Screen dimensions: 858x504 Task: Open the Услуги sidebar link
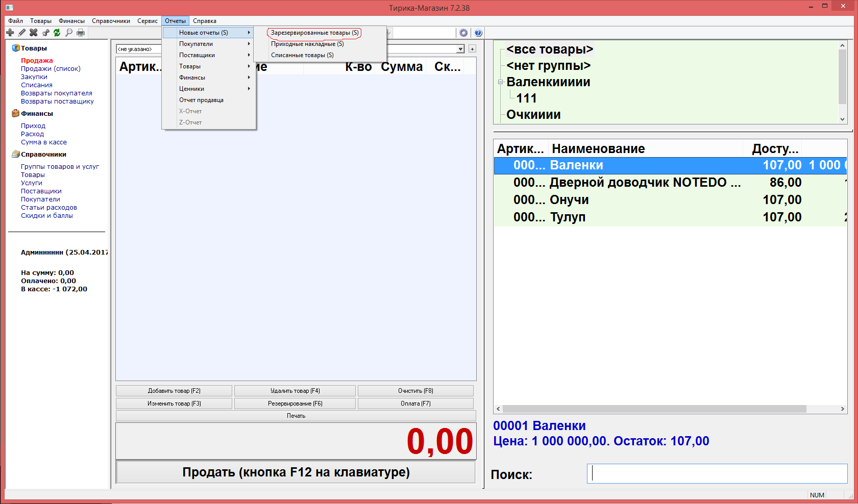pyautogui.click(x=32, y=183)
